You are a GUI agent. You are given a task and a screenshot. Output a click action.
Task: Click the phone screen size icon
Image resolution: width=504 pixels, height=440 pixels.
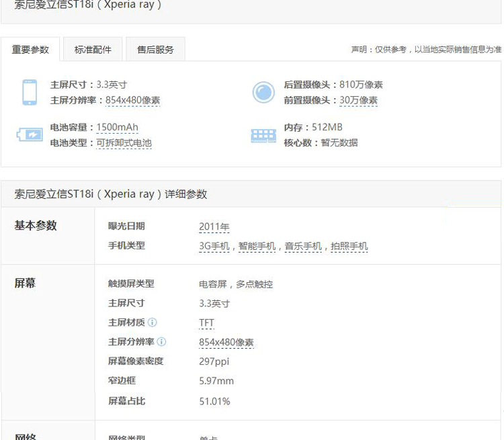click(x=30, y=92)
